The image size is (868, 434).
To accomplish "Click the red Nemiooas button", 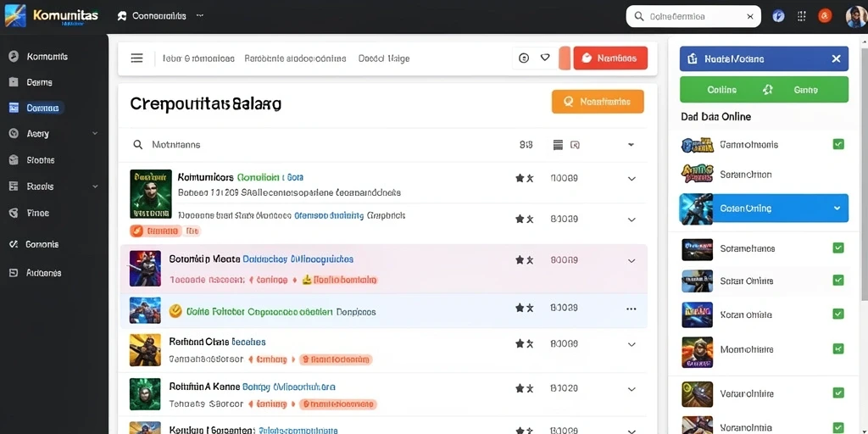I will click(x=610, y=58).
